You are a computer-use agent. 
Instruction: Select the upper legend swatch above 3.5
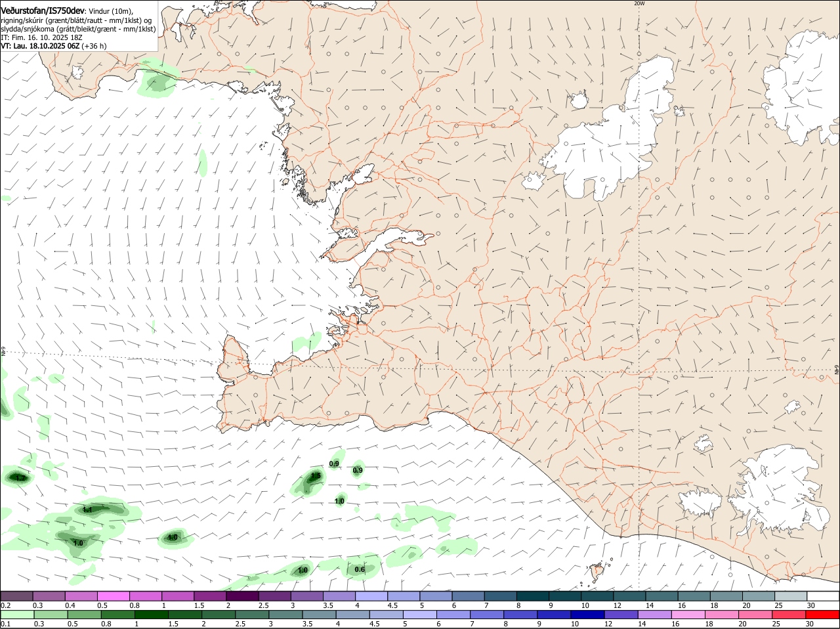[339, 596]
